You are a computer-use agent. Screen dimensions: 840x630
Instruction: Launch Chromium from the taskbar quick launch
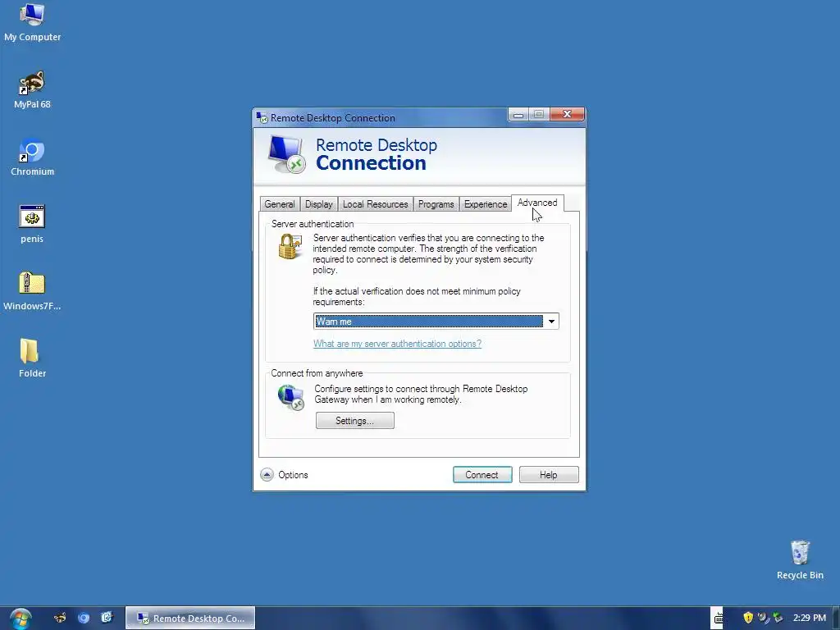point(84,618)
